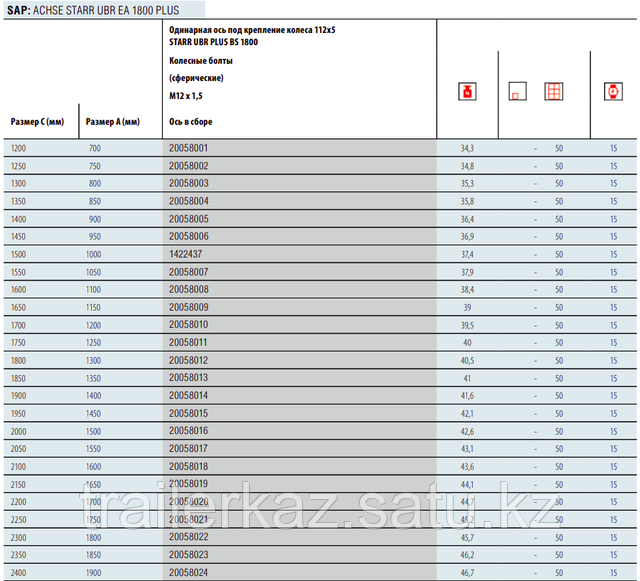Click weight value 36,9
The height and width of the screenshot is (581, 640).
(x=467, y=236)
